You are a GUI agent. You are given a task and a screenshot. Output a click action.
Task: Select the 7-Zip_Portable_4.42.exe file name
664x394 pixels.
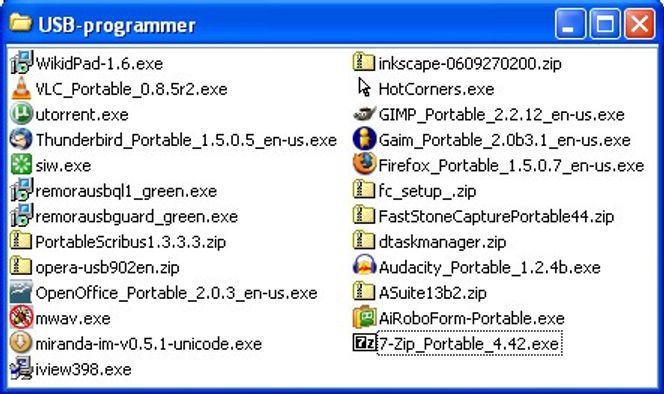pyautogui.click(x=470, y=344)
